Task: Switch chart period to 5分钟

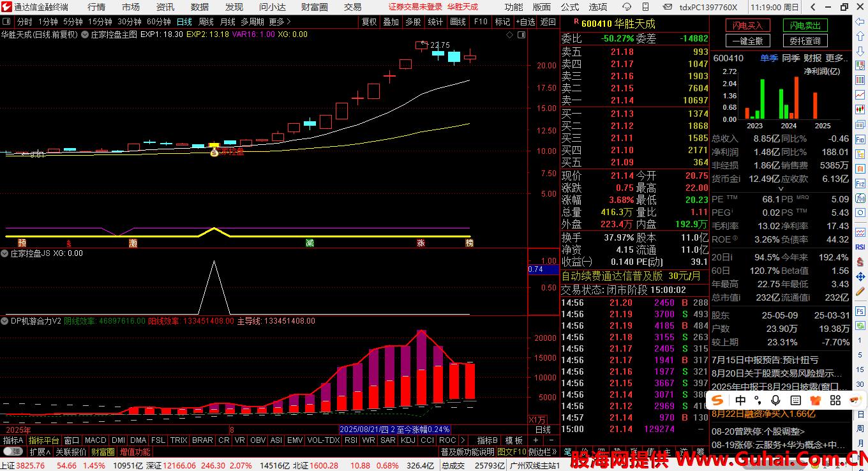Action: [73, 22]
